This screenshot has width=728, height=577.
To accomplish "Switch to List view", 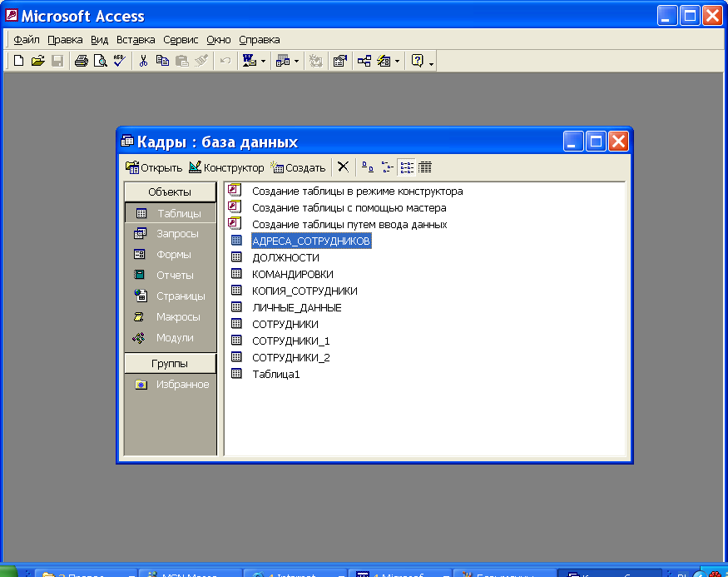I will click(407, 167).
